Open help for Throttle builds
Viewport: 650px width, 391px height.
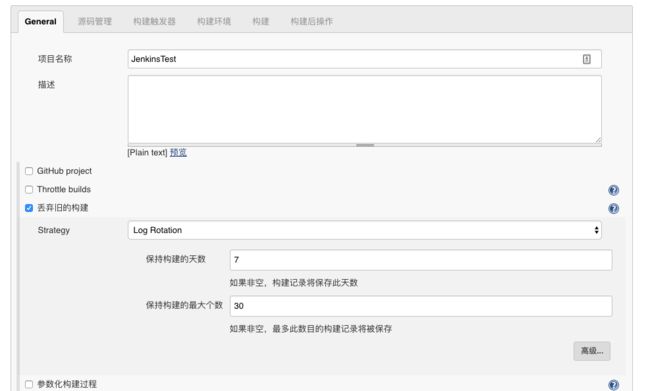(x=614, y=190)
